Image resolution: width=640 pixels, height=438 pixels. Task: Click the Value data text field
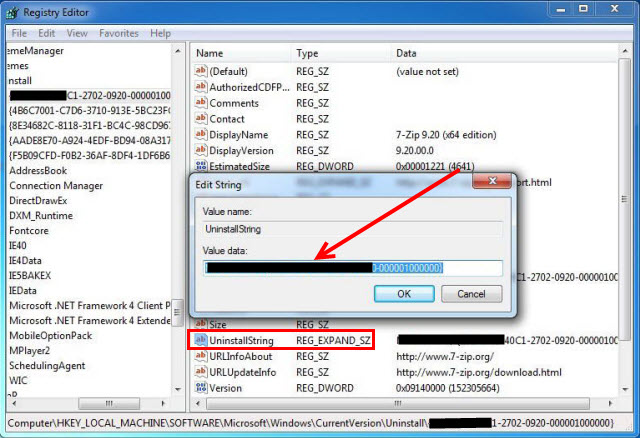tap(353, 268)
